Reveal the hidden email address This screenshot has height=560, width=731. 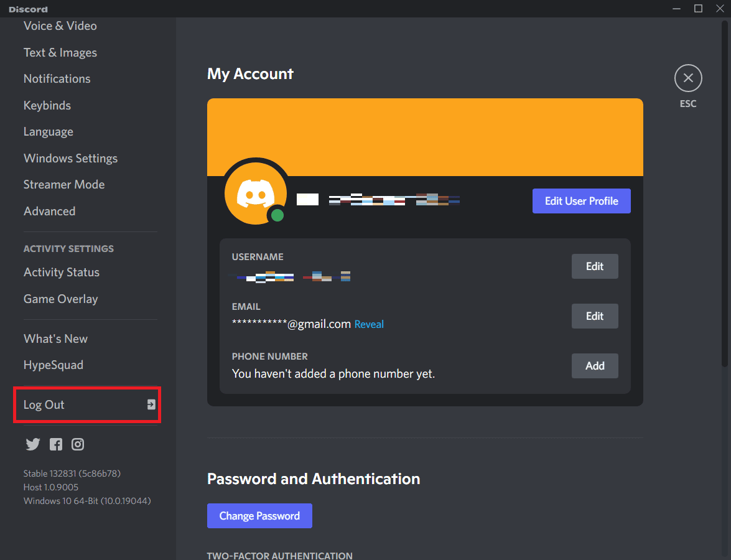(369, 324)
